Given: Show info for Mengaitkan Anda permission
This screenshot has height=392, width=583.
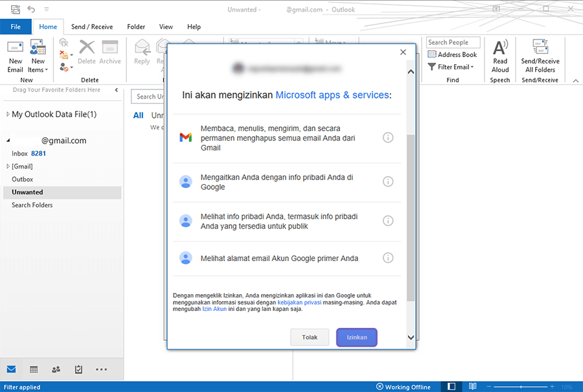Looking at the screenshot, I should click(388, 181).
